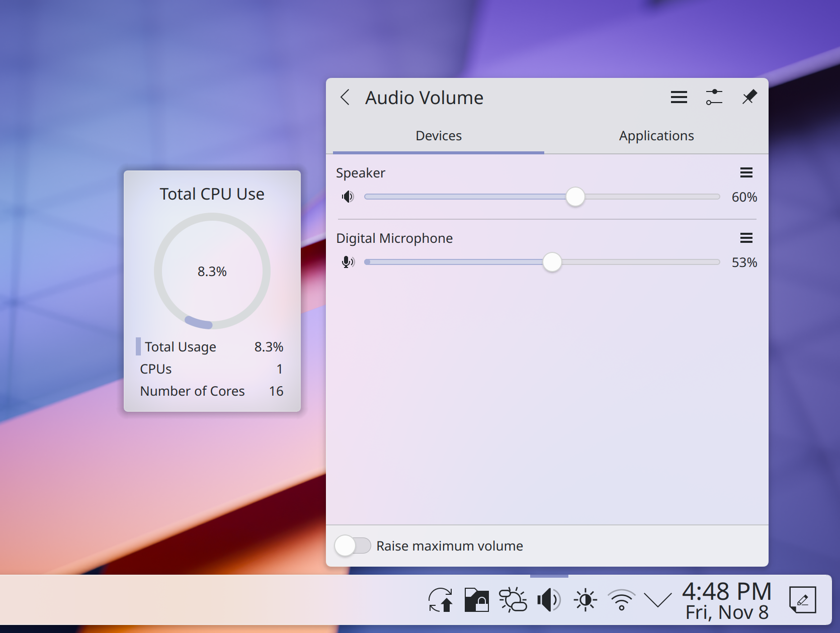Expand hidden system tray icons arrow
Viewport: 840px width, 633px height.
point(658,600)
